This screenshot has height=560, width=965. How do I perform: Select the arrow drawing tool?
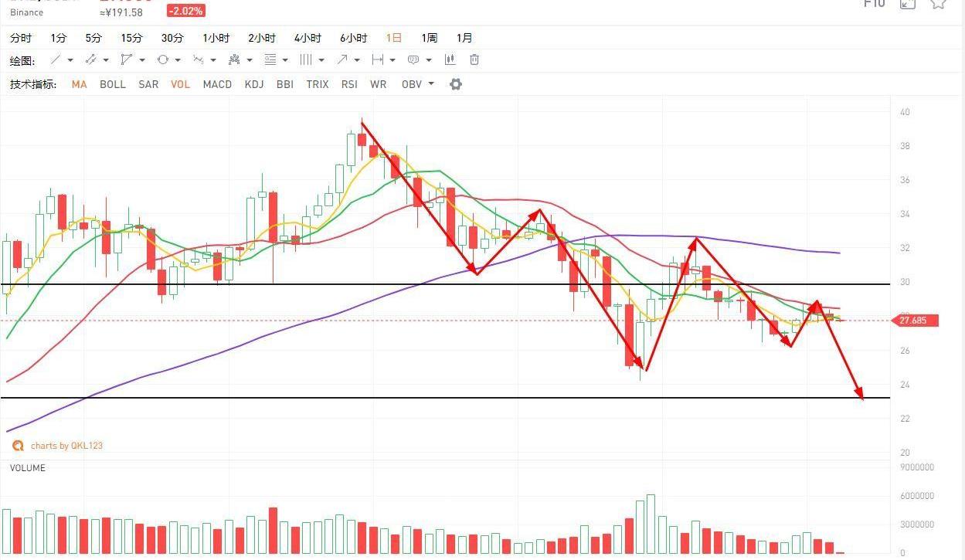point(342,59)
